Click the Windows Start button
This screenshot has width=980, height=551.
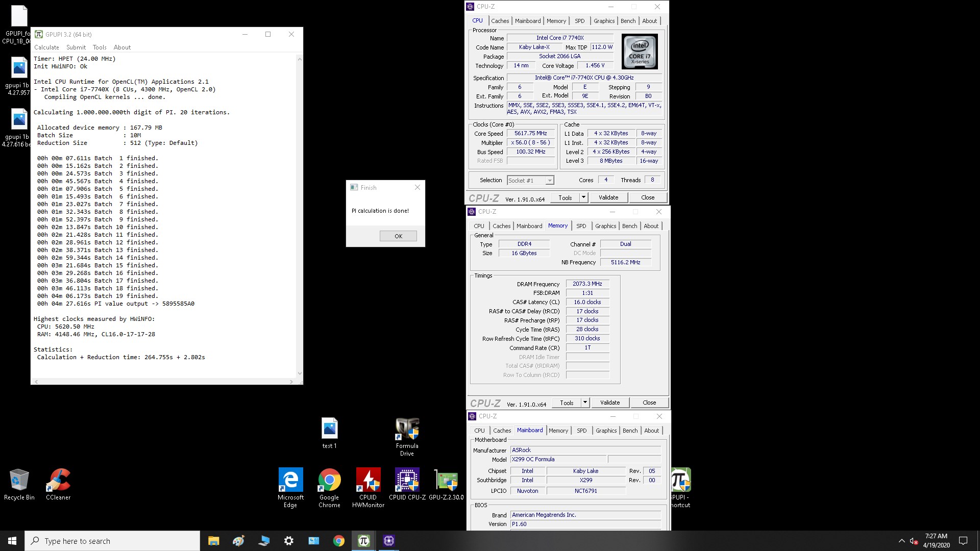[x=12, y=541]
